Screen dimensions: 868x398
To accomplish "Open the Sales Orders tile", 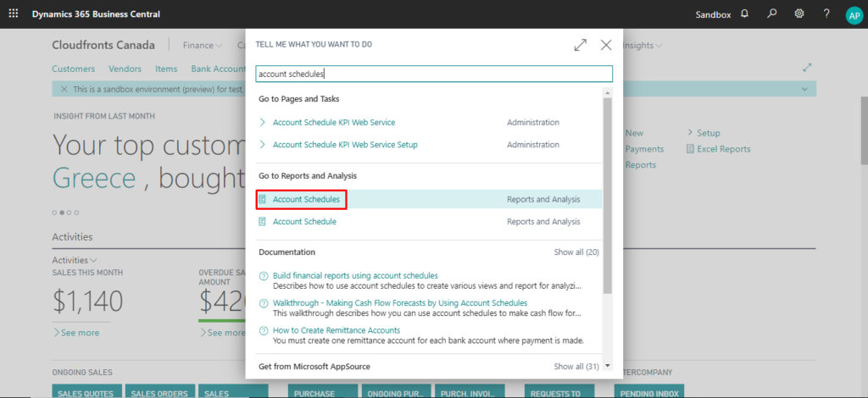I will point(160,391).
